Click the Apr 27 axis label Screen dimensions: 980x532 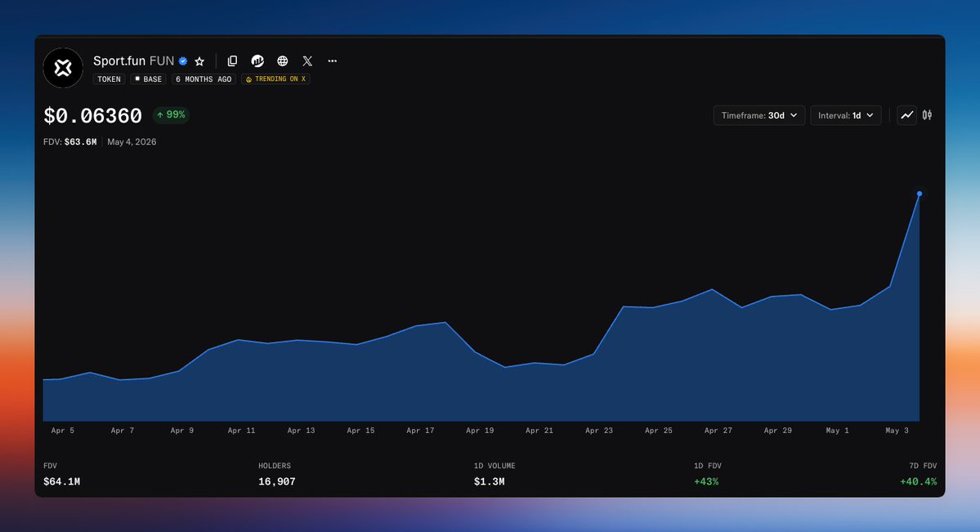718,431
